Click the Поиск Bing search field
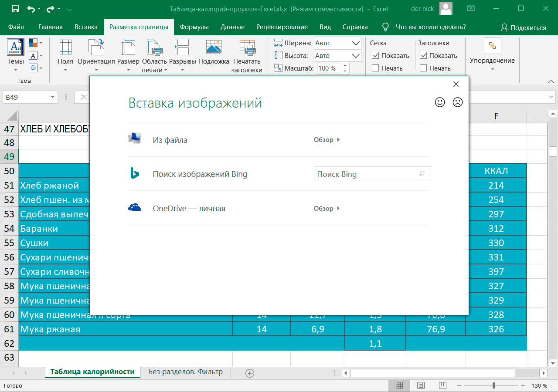Screen dimensions: 558x392 [x=372, y=174]
